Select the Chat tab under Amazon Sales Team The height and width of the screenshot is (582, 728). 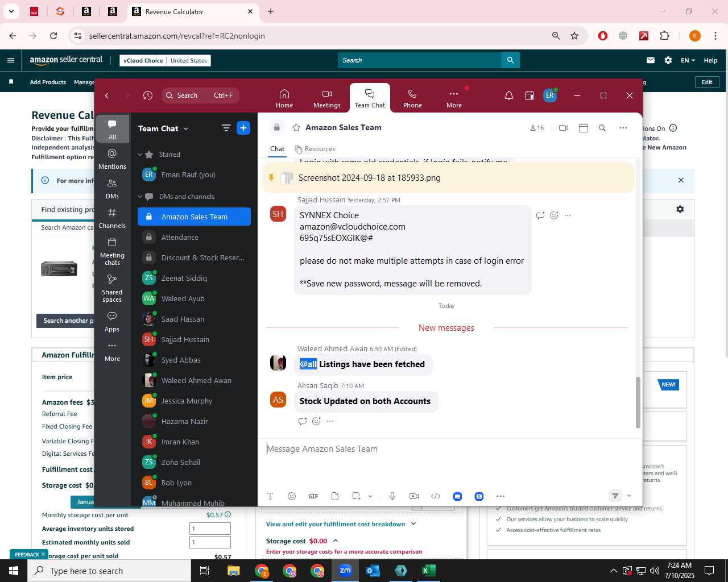278,149
